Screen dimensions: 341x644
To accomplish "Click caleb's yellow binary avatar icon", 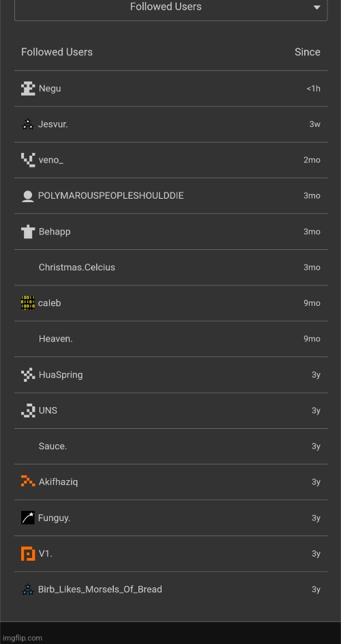I will point(27,303).
